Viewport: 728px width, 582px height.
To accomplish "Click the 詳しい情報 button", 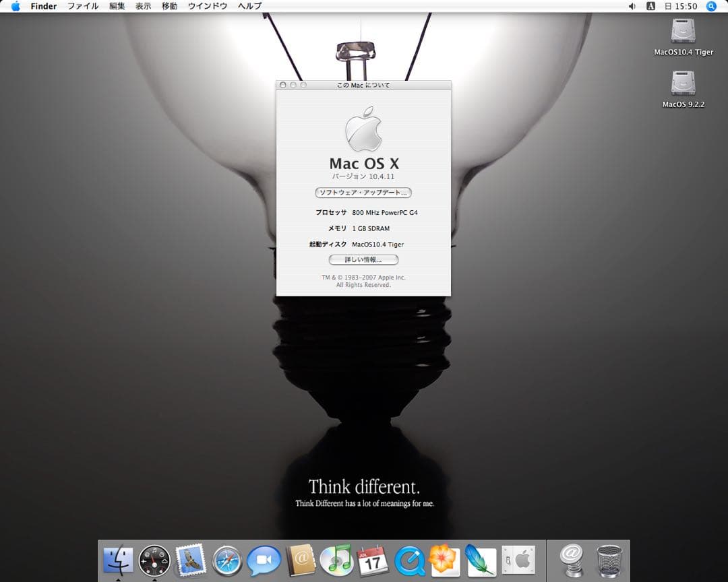I will point(363,259).
